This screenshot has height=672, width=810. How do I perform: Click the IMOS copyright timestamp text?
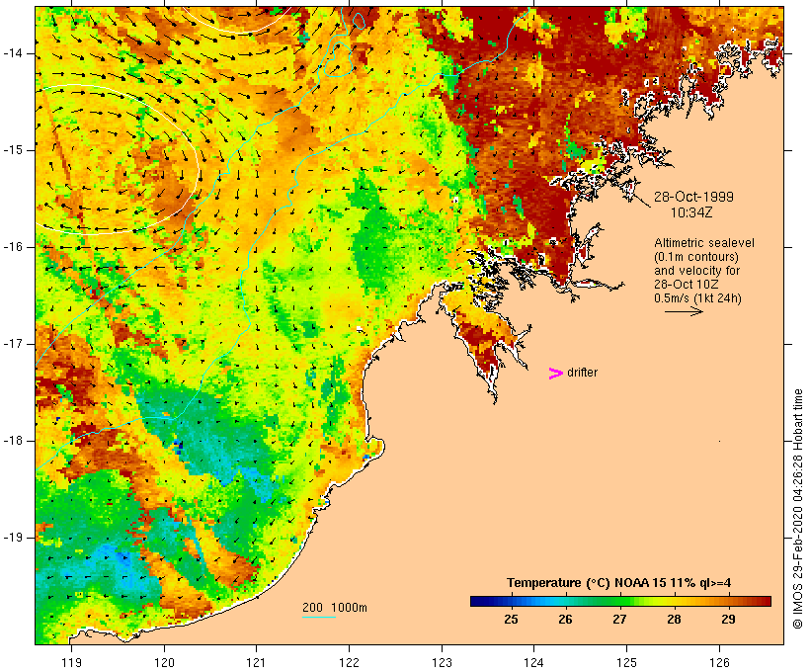click(797, 509)
